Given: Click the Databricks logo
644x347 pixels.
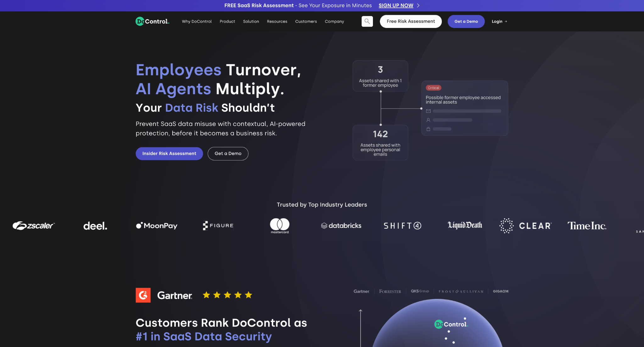Looking at the screenshot, I should tap(341, 225).
